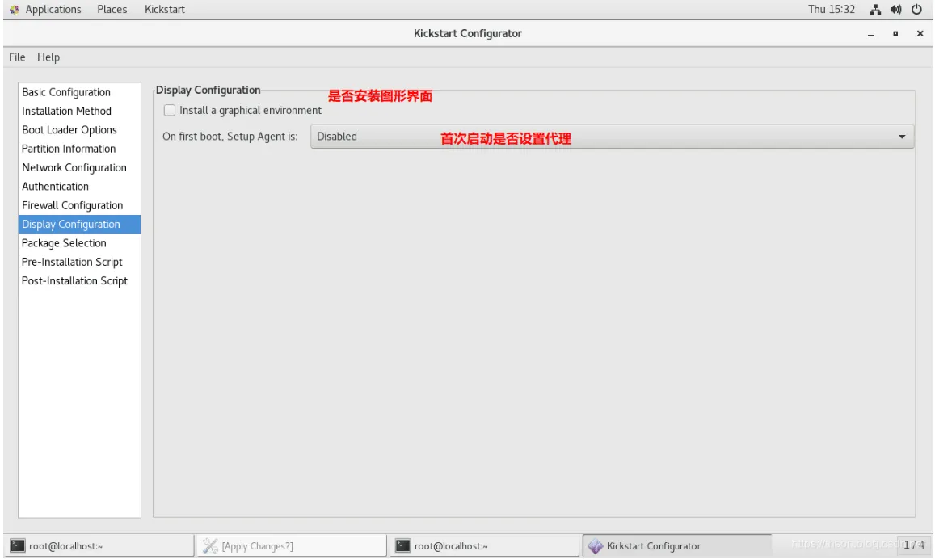The width and height of the screenshot is (935, 560).
Task: Click the clock showing Thu 15:32
Action: point(832,10)
